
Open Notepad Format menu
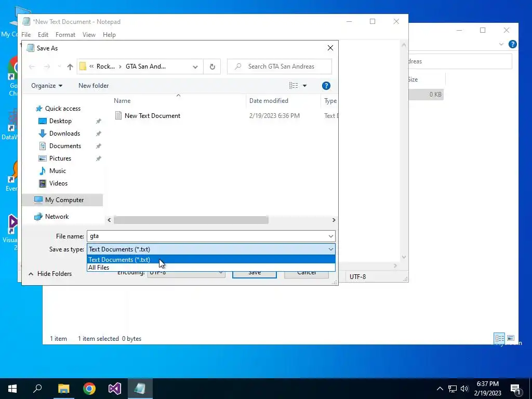[x=65, y=35]
